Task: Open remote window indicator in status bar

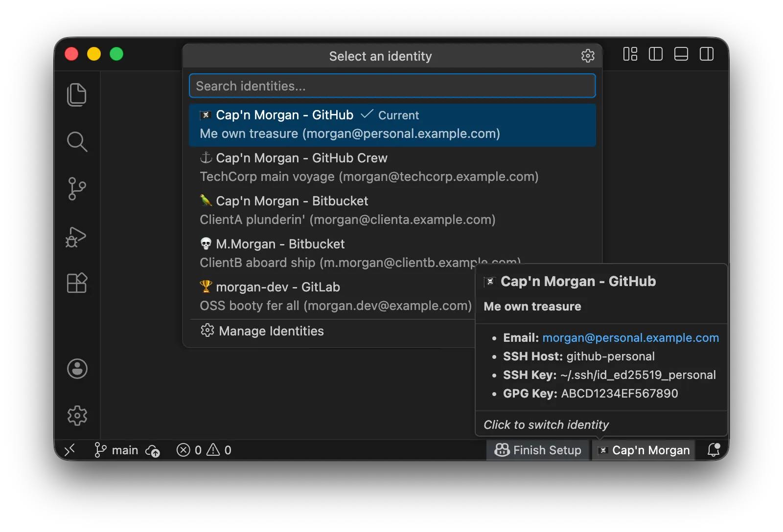Action: [70, 450]
